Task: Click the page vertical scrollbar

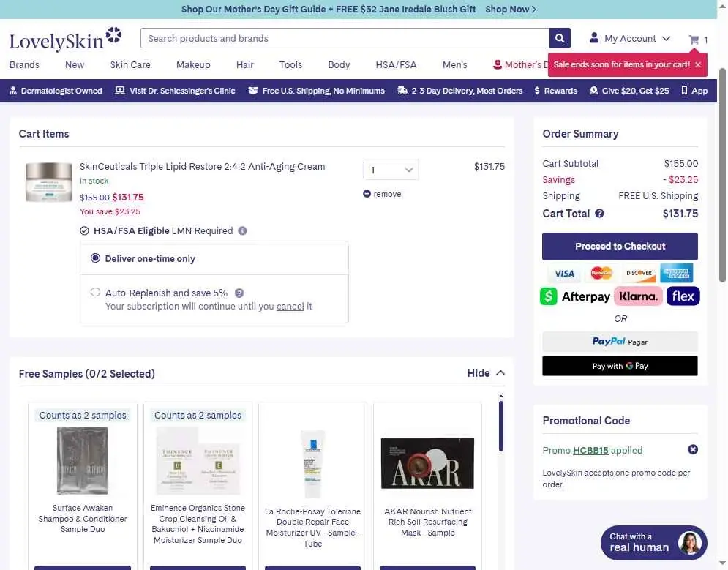Action: point(722,175)
